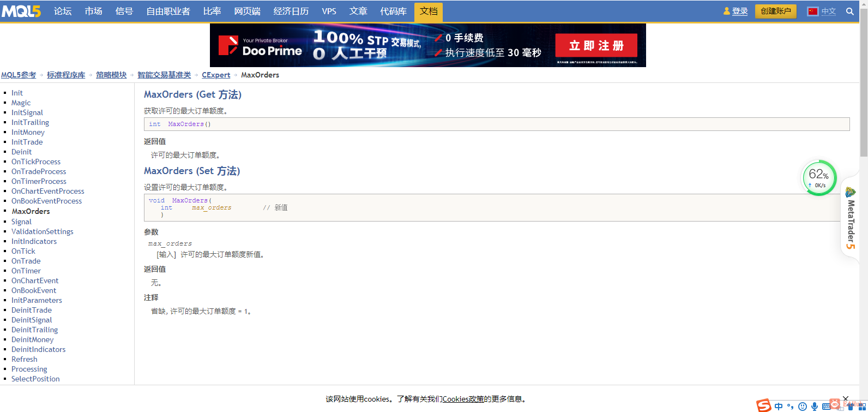Open the Sogou toolbox grid icon
Viewport: 868px width, 412px height.
tap(862, 407)
